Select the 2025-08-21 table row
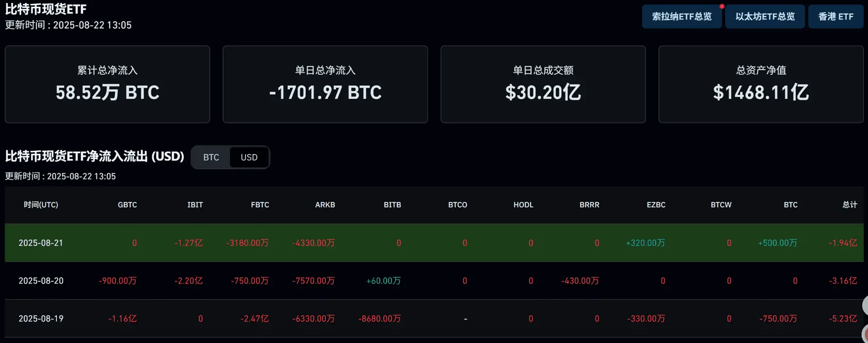The height and width of the screenshot is (343, 868). pos(434,242)
